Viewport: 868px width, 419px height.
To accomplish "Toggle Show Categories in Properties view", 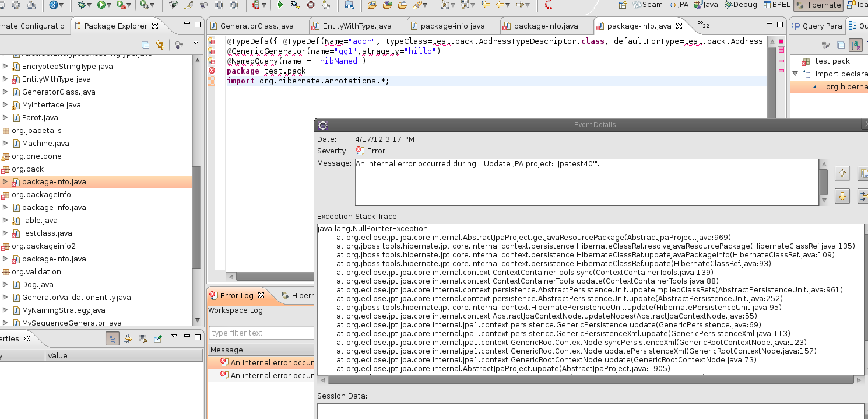I will [113, 338].
